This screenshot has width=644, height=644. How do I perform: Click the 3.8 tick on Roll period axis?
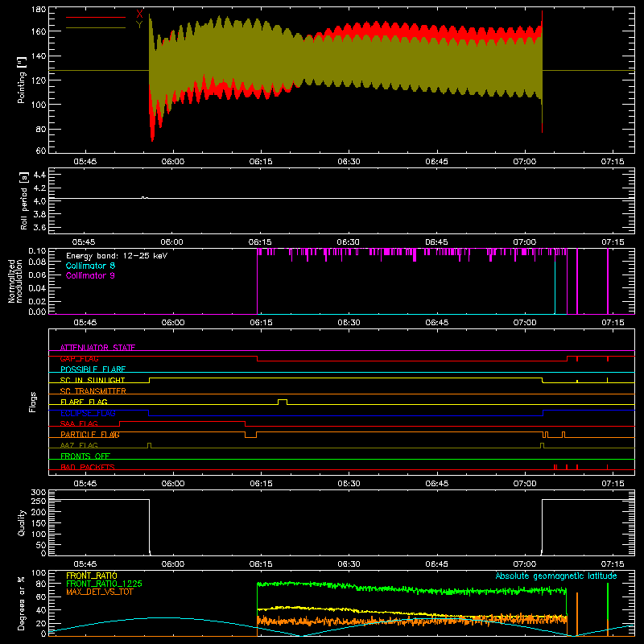39,214
